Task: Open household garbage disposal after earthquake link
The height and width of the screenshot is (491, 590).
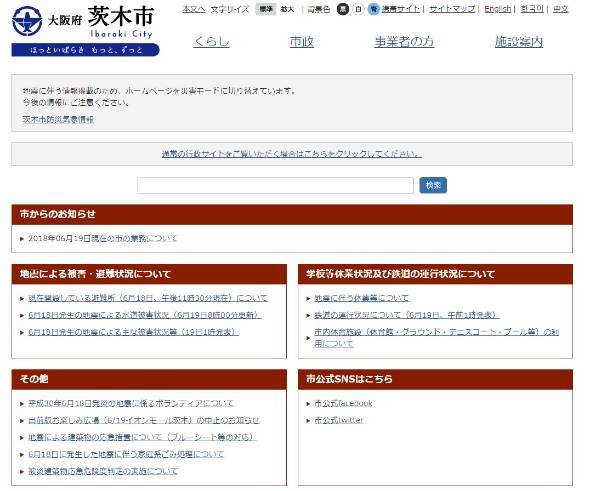Action: click(x=126, y=454)
